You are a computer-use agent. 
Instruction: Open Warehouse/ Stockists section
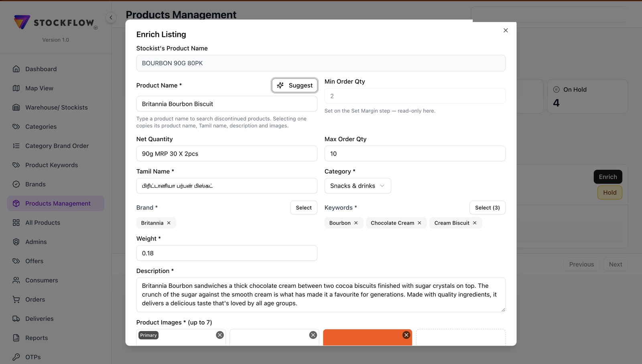tap(56, 107)
